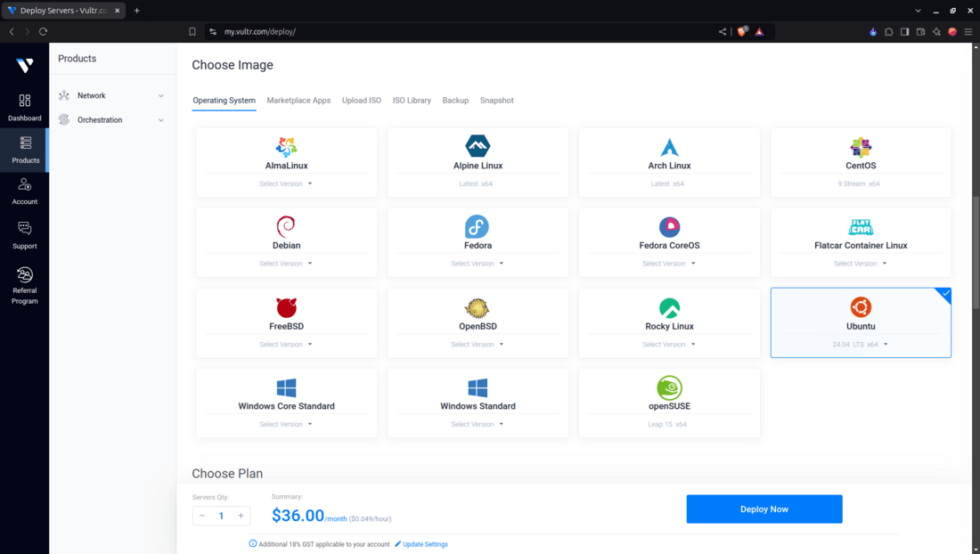Click the Arch Linux logo icon

point(669,147)
